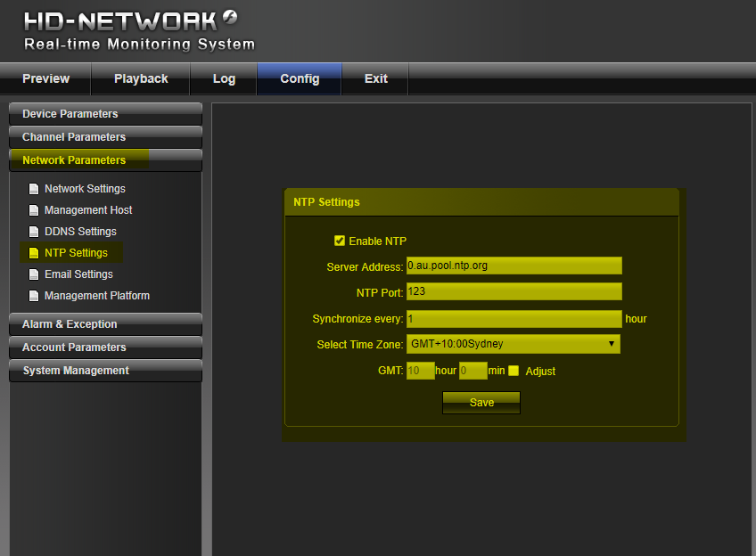
Task: Save the NTP settings
Action: pyautogui.click(x=481, y=403)
